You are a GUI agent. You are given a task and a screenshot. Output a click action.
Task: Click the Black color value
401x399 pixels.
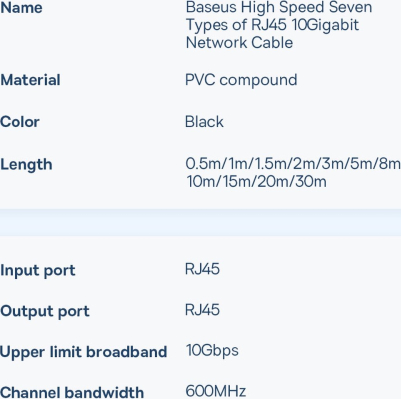[x=204, y=122]
